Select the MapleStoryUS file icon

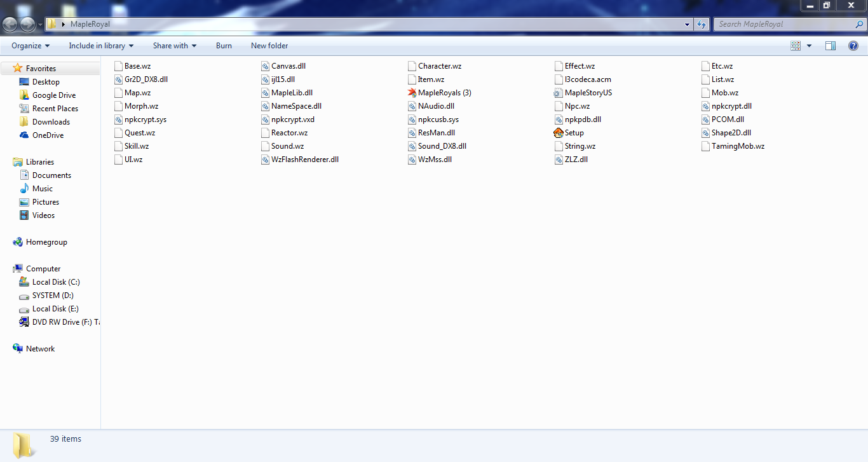(x=559, y=93)
